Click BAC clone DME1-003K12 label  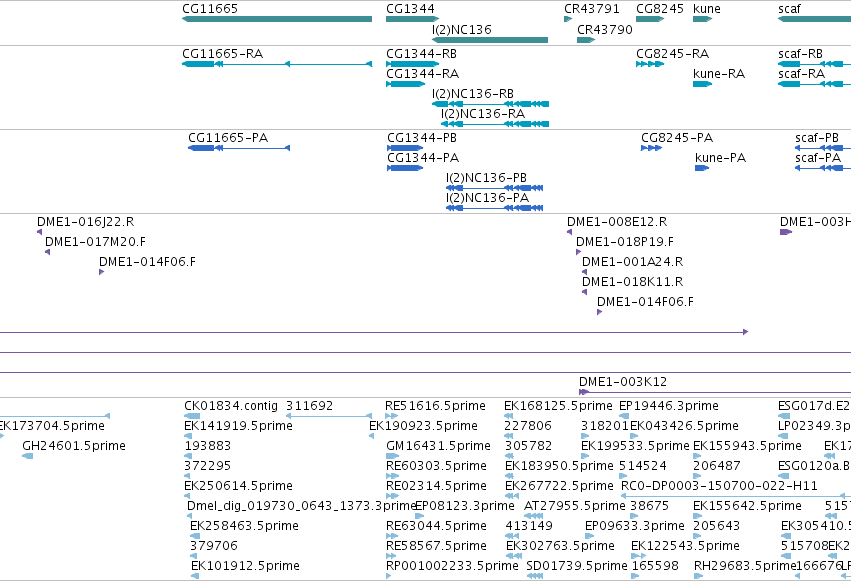(x=623, y=382)
